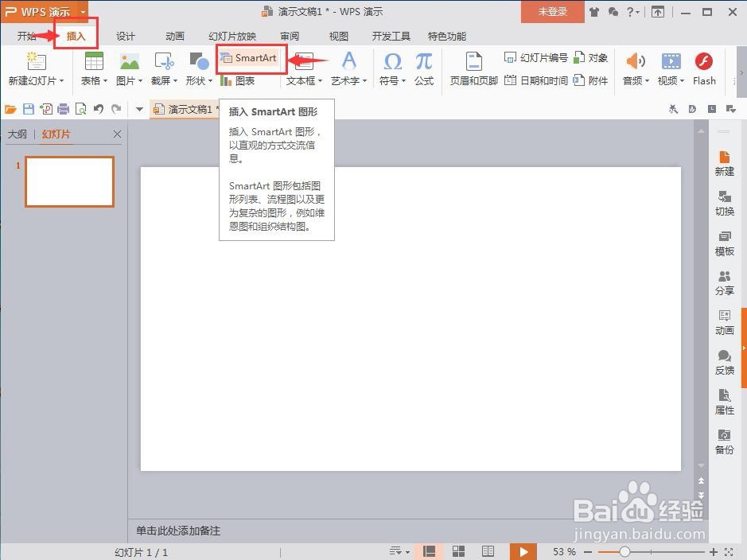Expand the 音频 dropdown arrow
The height and width of the screenshot is (560, 747).
647,81
